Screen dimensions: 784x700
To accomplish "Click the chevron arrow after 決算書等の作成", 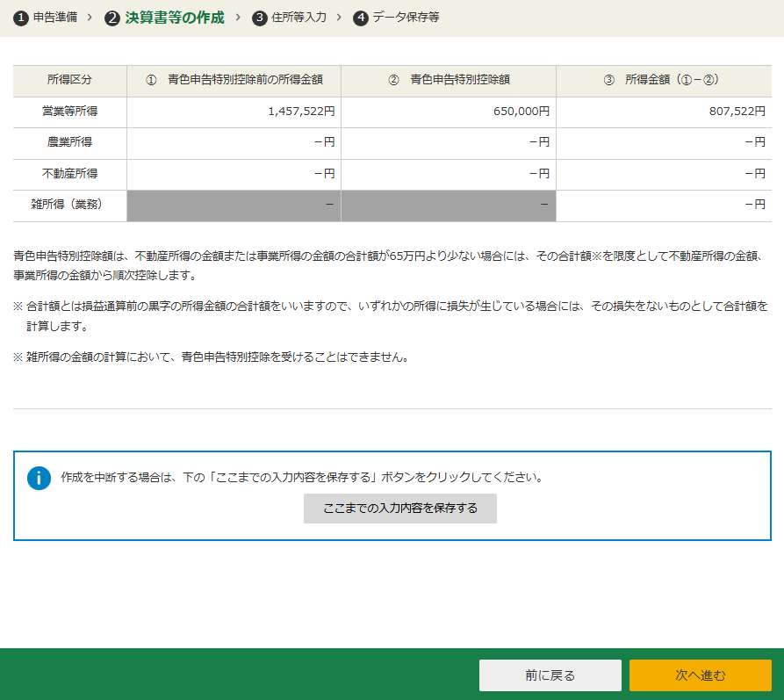I will [237, 18].
